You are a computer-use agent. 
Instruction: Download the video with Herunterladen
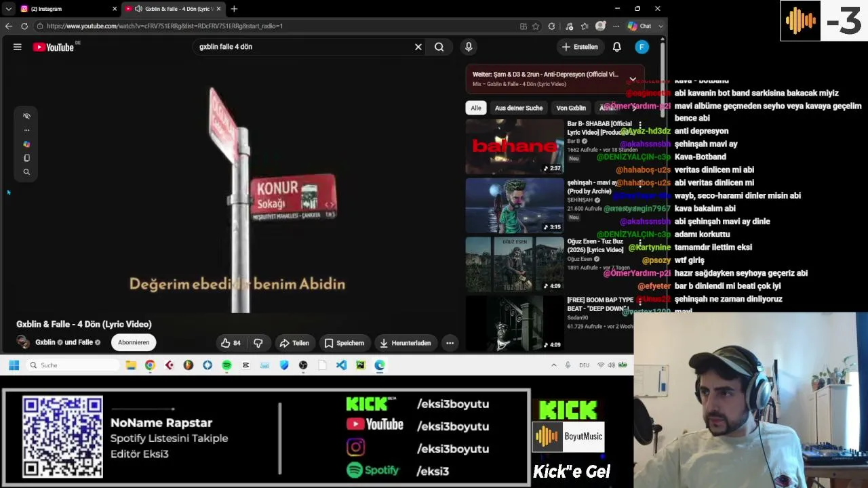(405, 343)
